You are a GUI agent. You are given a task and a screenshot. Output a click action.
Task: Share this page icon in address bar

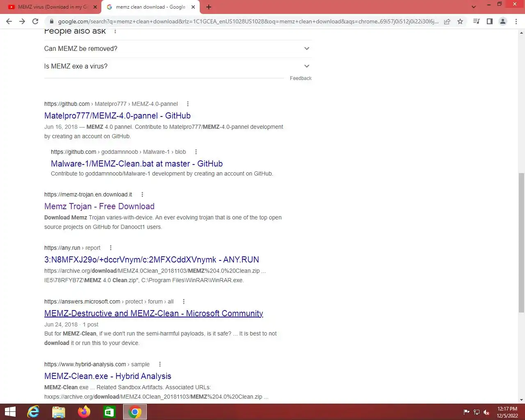(x=447, y=21)
